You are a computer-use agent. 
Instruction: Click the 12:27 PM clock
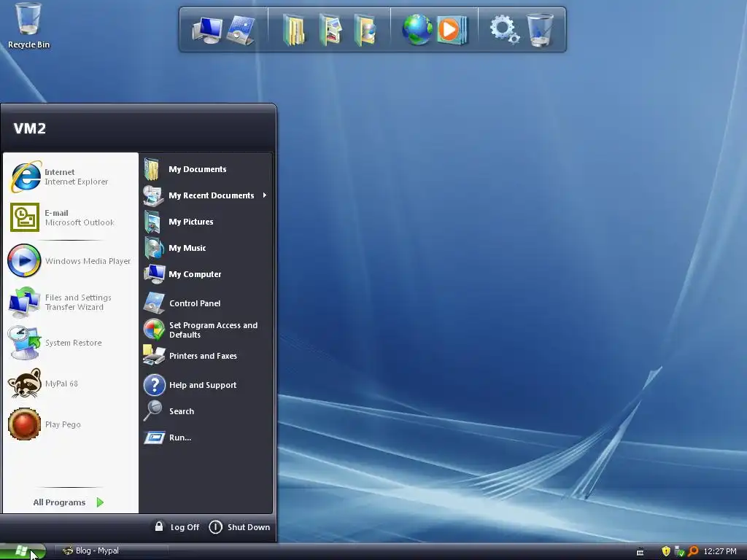(720, 551)
